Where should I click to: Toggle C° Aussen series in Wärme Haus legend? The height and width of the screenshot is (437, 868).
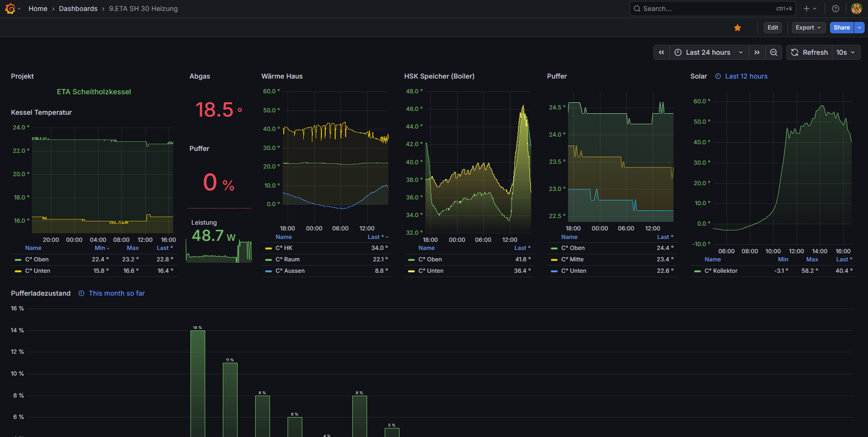click(x=294, y=271)
